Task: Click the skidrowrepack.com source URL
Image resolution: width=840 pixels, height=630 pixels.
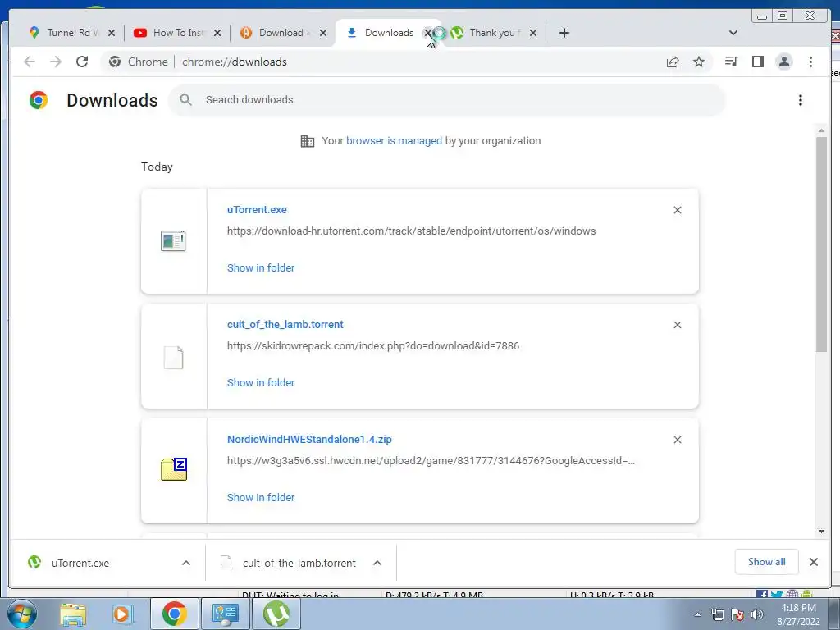Action: click(373, 345)
